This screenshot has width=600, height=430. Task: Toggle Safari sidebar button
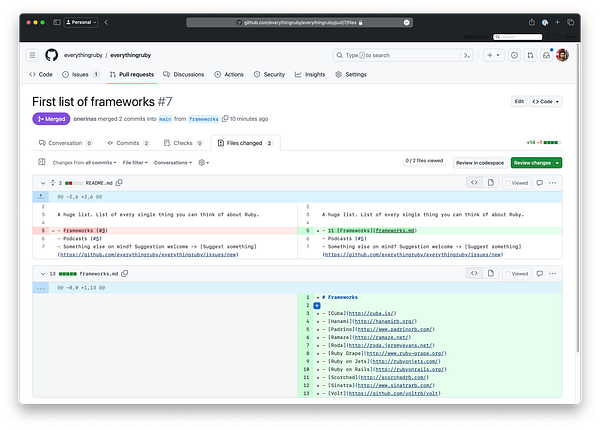57,22
